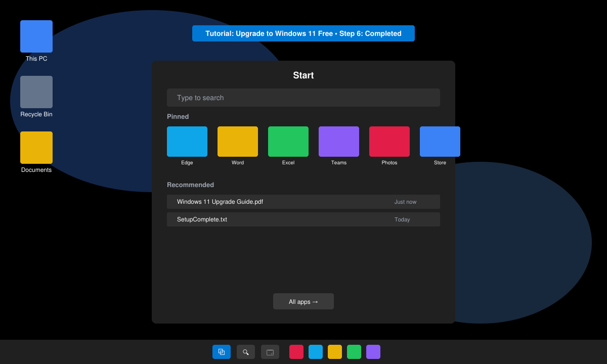Open the Edge pinned app
Screen dimensions: 607x364
187,142
